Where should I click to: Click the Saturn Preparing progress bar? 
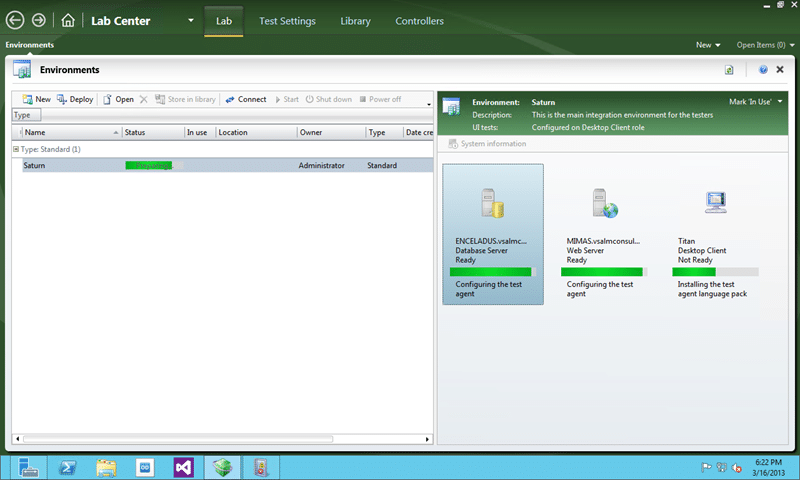(x=154, y=165)
